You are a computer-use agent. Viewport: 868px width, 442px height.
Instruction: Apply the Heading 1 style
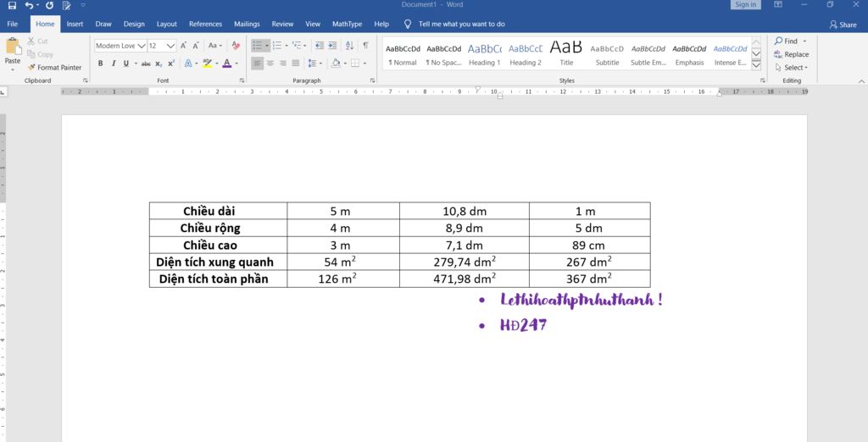pos(484,54)
